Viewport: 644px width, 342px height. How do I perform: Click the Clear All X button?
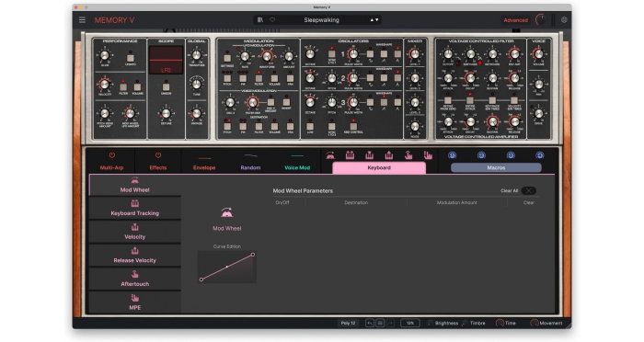click(x=529, y=190)
